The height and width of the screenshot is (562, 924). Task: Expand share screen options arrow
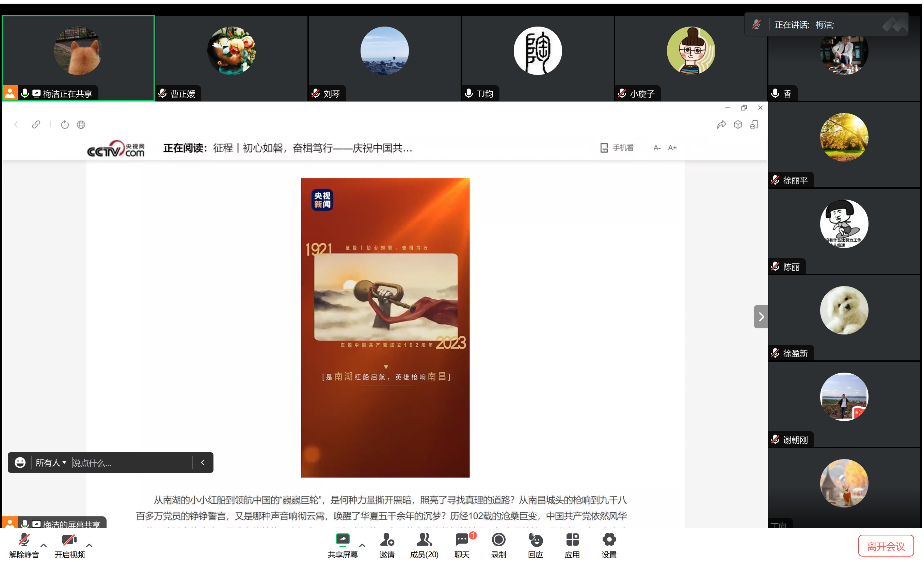tap(362, 546)
